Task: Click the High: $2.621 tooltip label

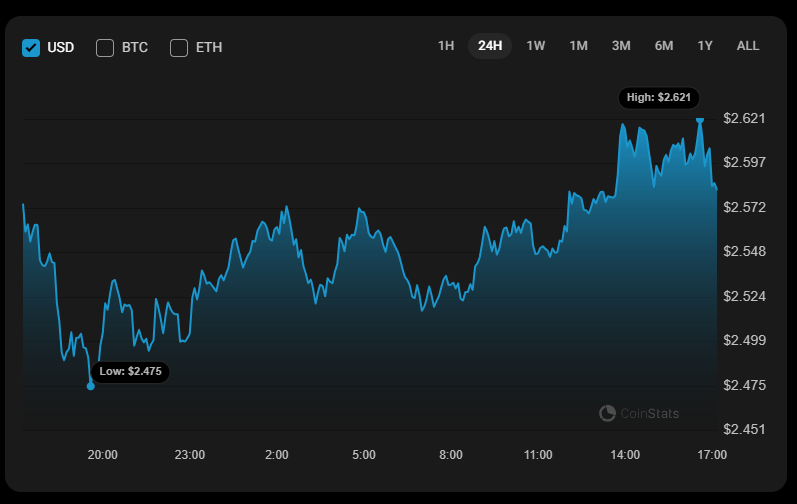Action: coord(658,97)
